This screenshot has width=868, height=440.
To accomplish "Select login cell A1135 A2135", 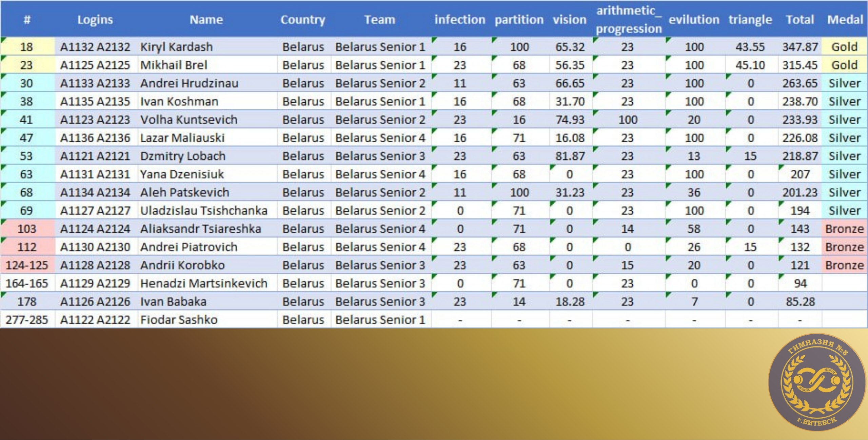I will (x=95, y=102).
